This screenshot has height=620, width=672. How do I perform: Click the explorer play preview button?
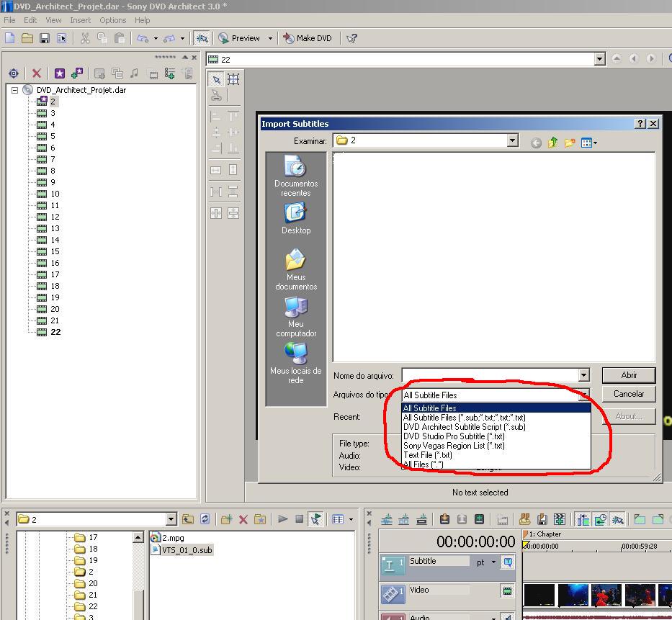pos(282,519)
